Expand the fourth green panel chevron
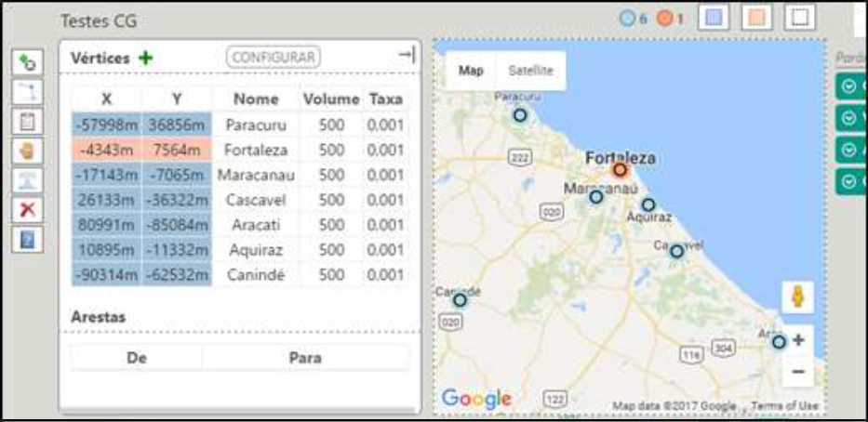868x422 pixels. (848, 181)
